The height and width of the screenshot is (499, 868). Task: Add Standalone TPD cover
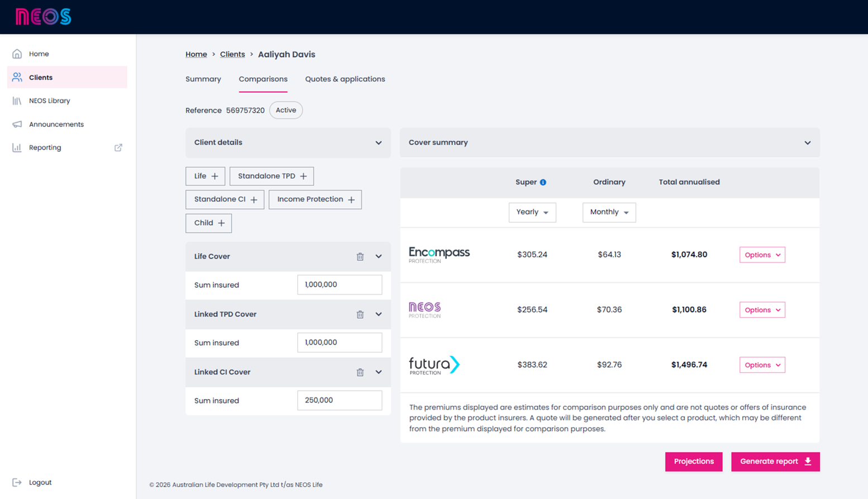click(271, 176)
